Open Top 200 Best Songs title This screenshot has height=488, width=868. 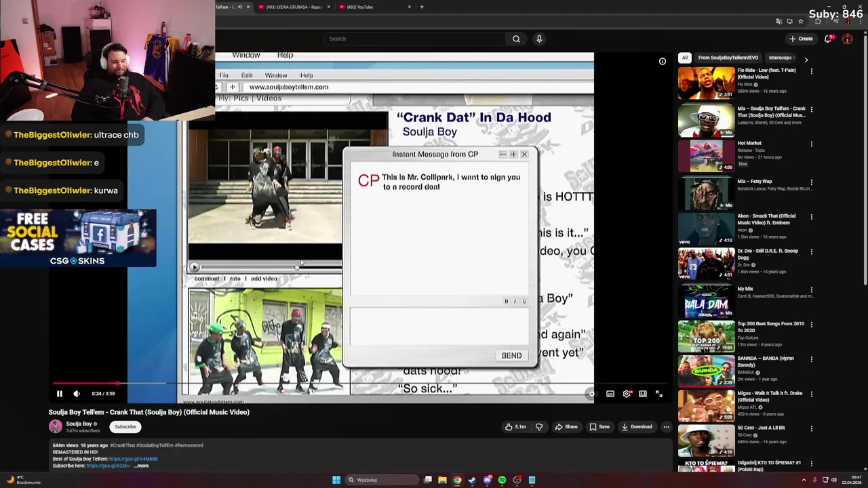click(x=770, y=327)
